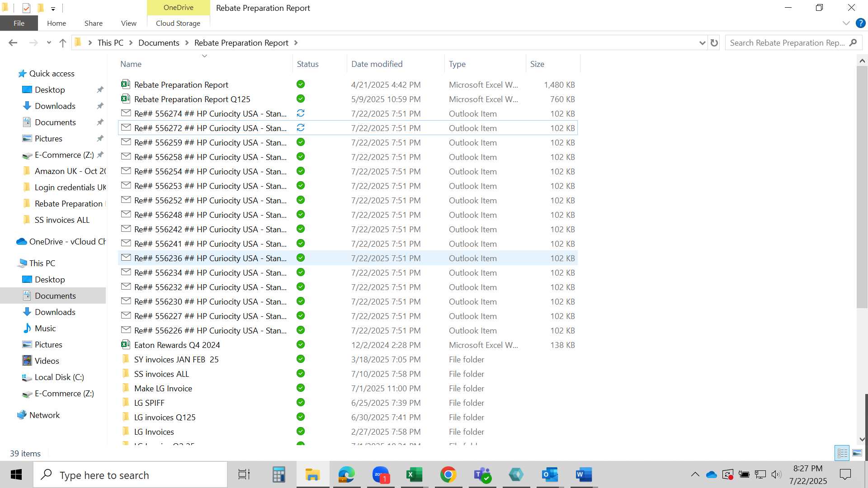Switch to Large icons view layout
Viewport: 868px width, 488px height.
(x=857, y=453)
